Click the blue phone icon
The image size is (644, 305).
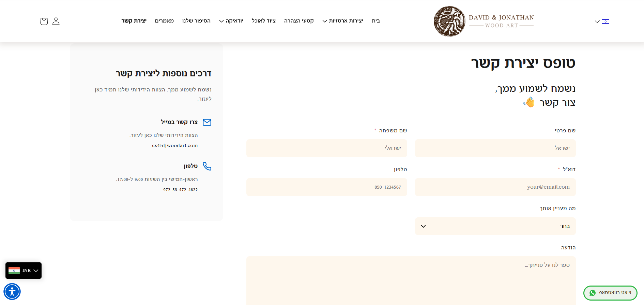(x=207, y=166)
